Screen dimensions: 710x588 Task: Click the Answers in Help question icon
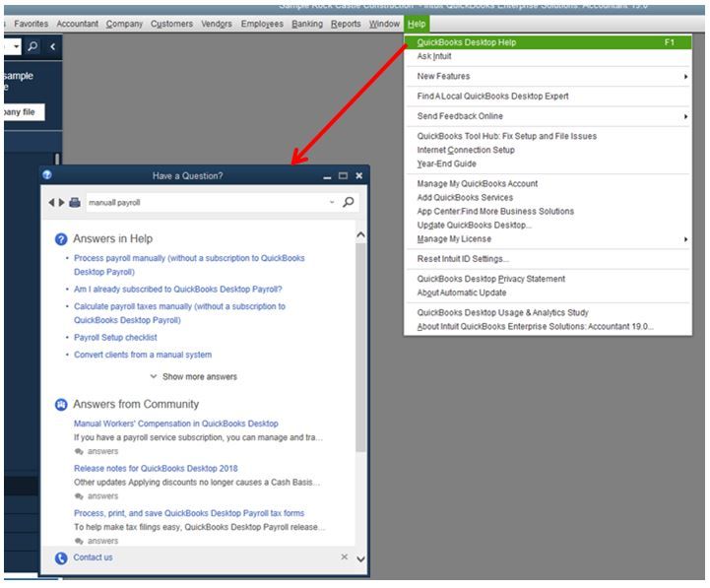click(x=61, y=238)
